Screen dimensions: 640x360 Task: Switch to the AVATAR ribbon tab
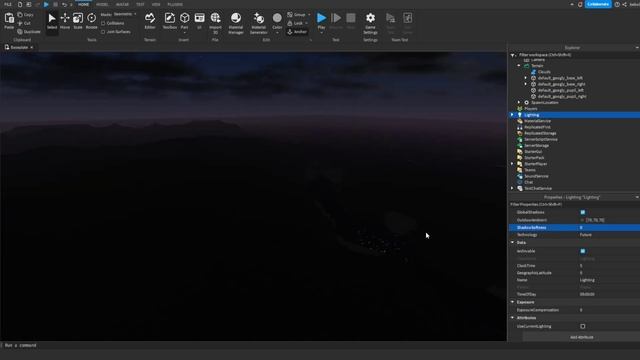coord(122,4)
